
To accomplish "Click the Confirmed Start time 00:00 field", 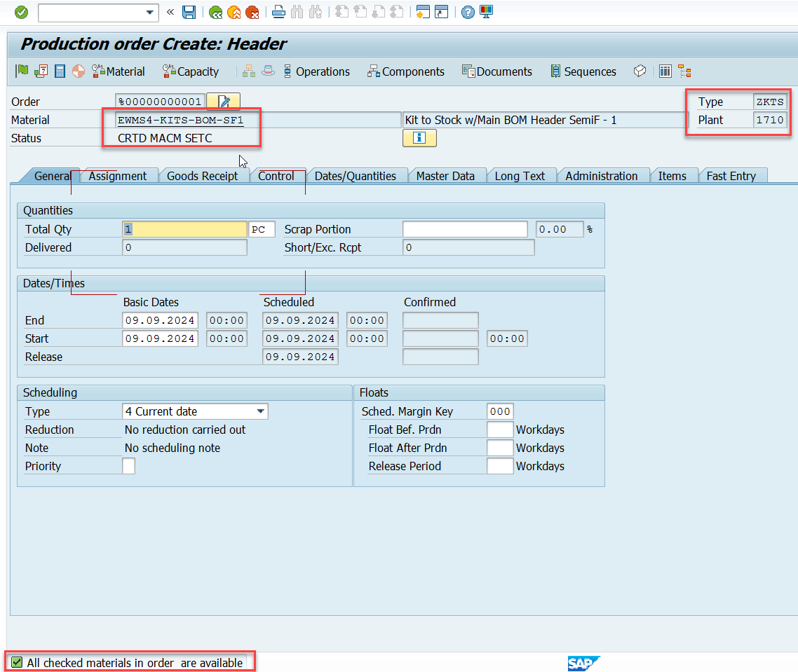I will (x=508, y=338).
